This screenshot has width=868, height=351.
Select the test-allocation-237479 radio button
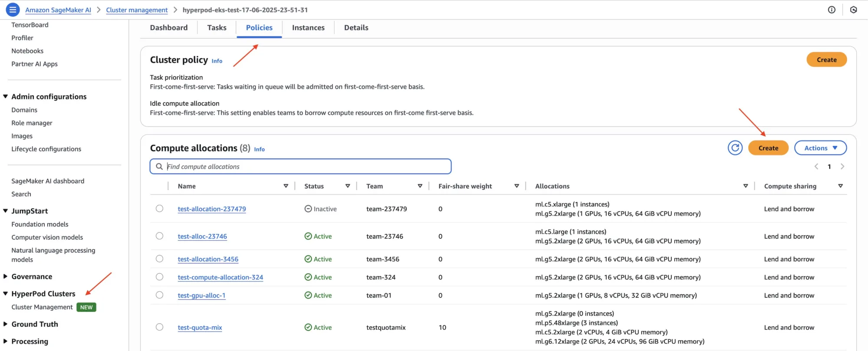click(x=160, y=209)
